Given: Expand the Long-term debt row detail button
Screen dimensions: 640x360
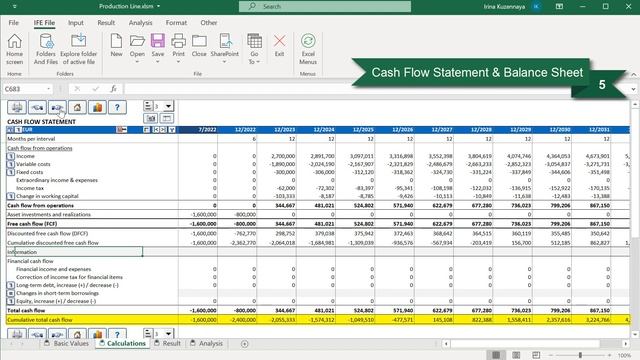Looking at the screenshot, I should coord(11,285).
